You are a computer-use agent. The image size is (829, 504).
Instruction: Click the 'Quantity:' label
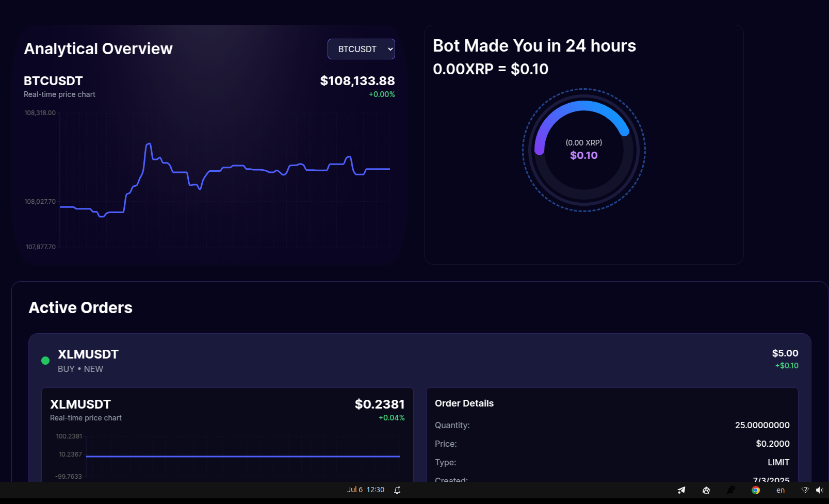(452, 425)
